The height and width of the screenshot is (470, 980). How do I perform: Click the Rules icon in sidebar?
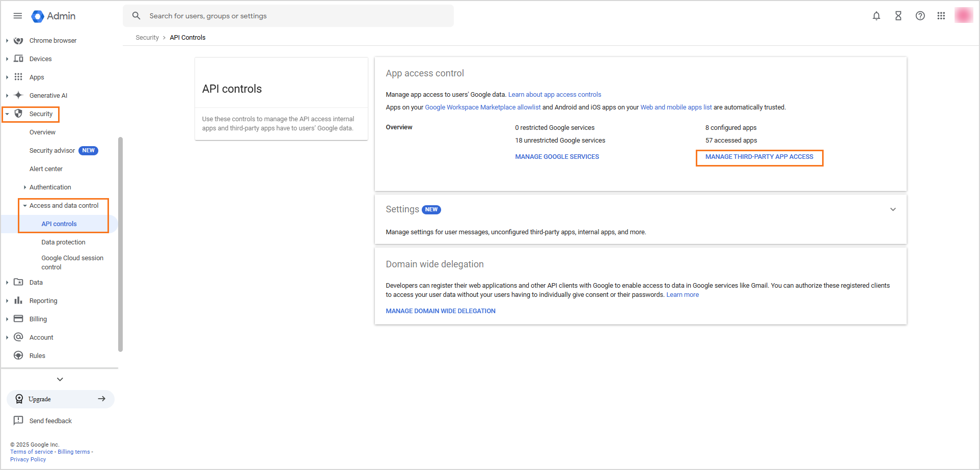coord(18,355)
